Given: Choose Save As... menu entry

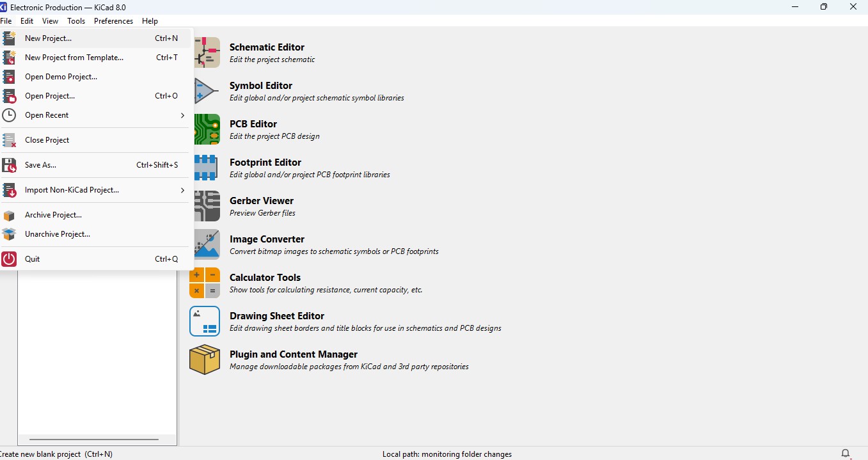Looking at the screenshot, I should [96, 165].
